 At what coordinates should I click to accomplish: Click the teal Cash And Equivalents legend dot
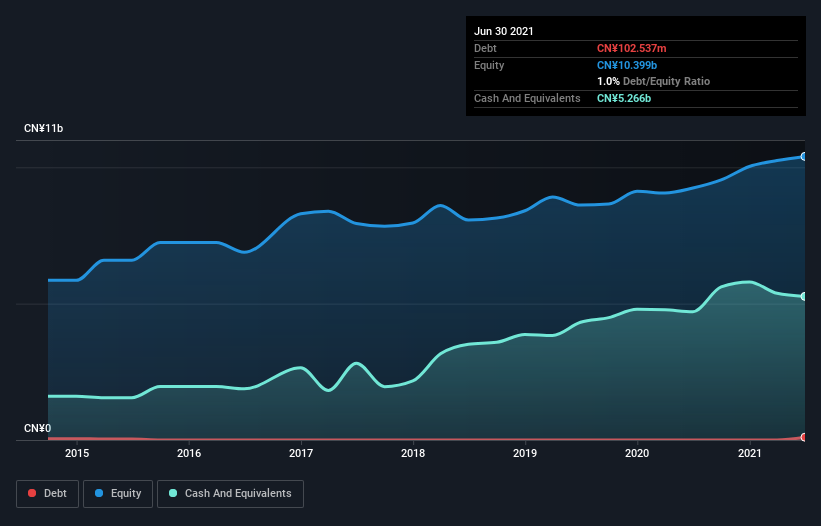pyautogui.click(x=173, y=493)
